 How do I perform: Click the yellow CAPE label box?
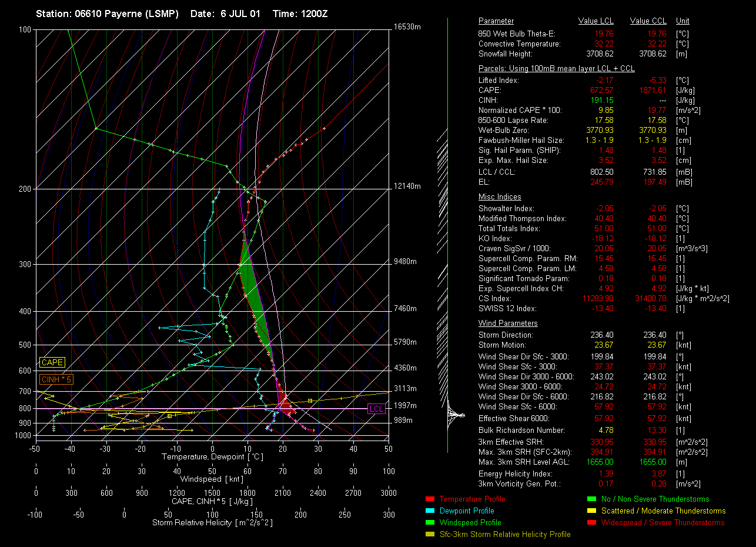point(52,363)
